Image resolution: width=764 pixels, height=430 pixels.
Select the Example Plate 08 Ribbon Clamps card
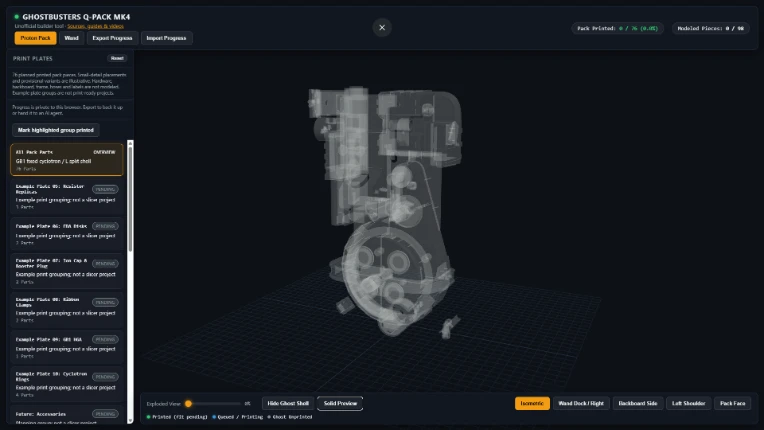click(x=67, y=309)
